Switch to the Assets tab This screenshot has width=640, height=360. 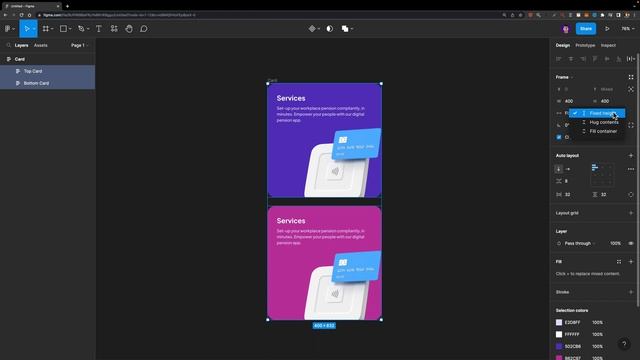[x=40, y=45]
